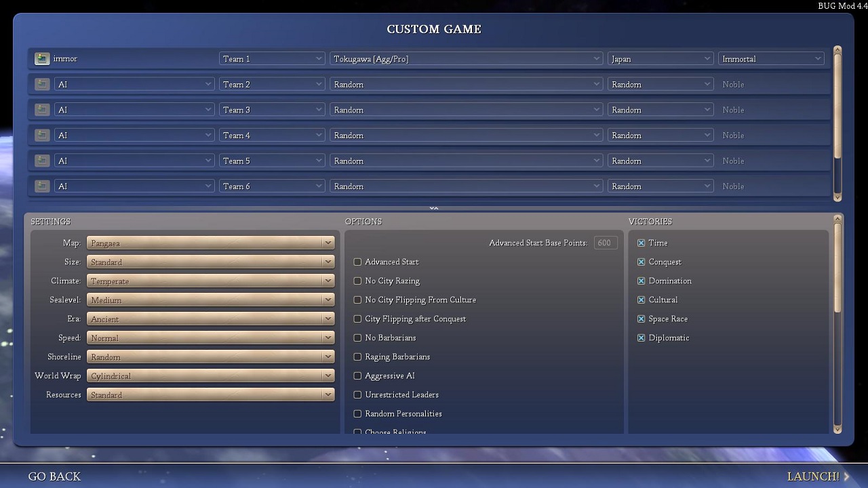
Task: Open the Map dropdown showing Pangaea
Action: (210, 243)
